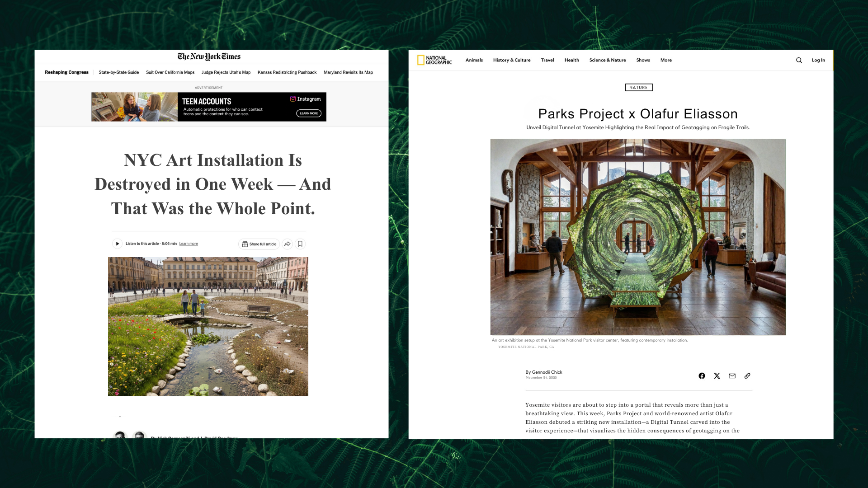The width and height of the screenshot is (868, 488).
Task: Share article on X
Action: point(717,376)
